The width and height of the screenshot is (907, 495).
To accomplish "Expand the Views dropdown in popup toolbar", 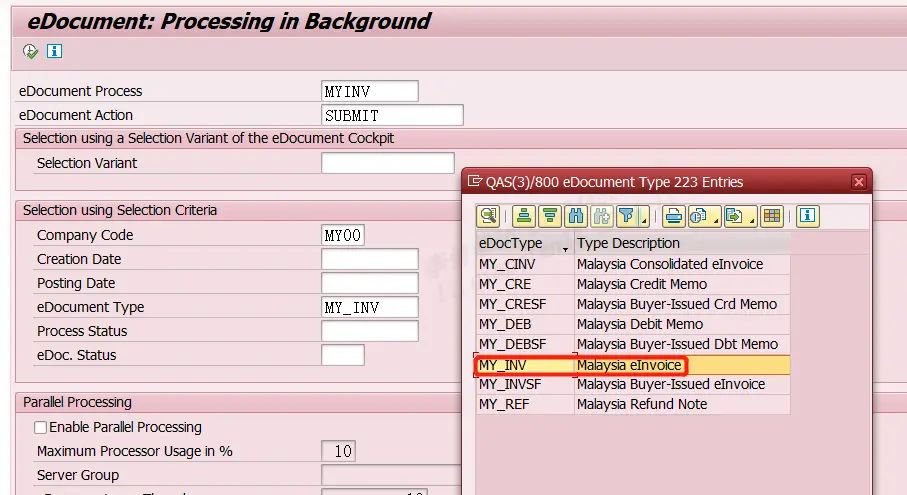I will [715, 219].
